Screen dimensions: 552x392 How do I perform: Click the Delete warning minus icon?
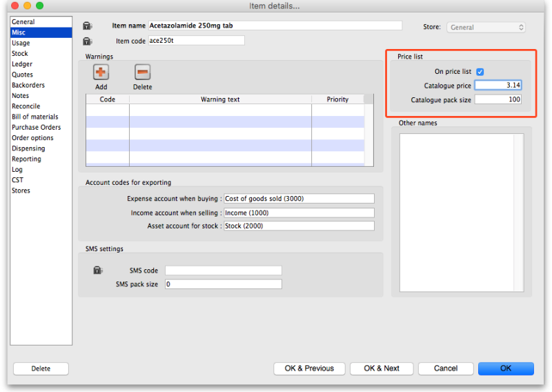pyautogui.click(x=142, y=72)
